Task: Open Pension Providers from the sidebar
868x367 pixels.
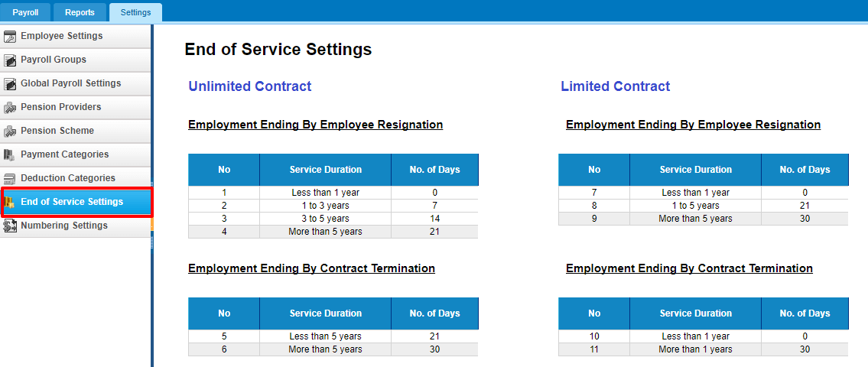Action: coord(75,107)
